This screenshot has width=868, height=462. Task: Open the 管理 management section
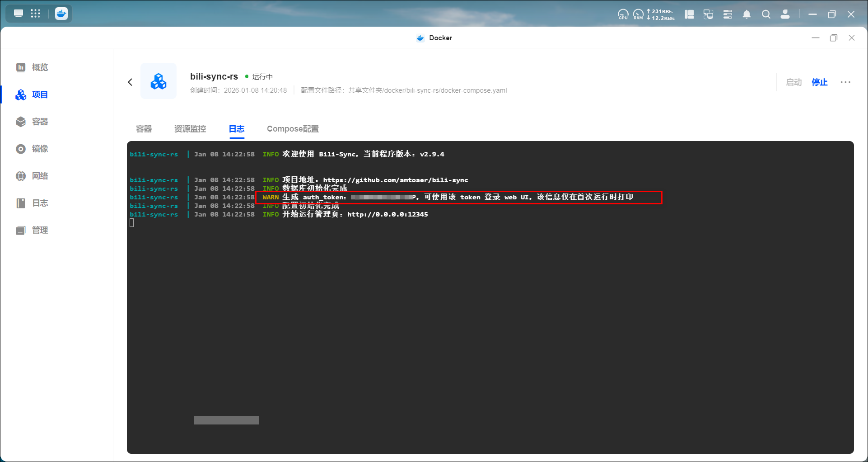click(x=32, y=230)
